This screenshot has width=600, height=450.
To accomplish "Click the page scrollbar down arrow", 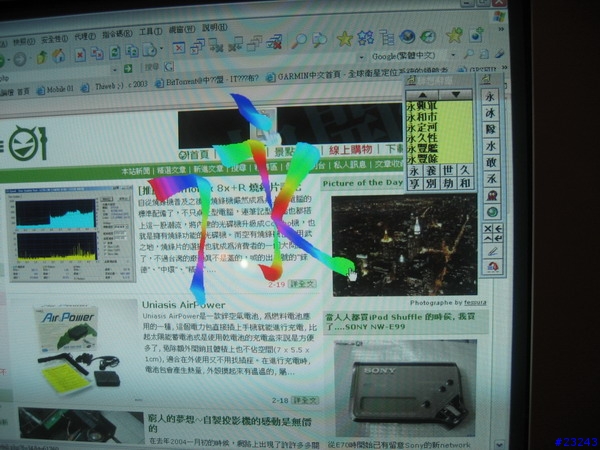I will (499, 444).
